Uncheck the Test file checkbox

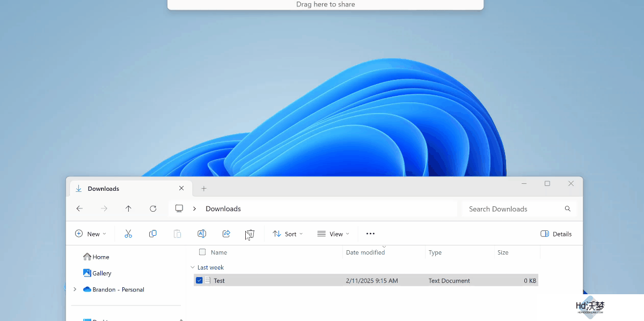(x=199, y=280)
